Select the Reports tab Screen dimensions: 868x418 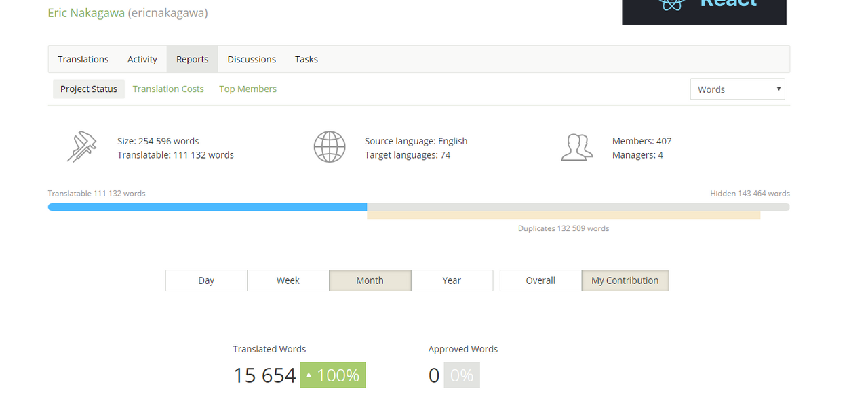tap(192, 59)
